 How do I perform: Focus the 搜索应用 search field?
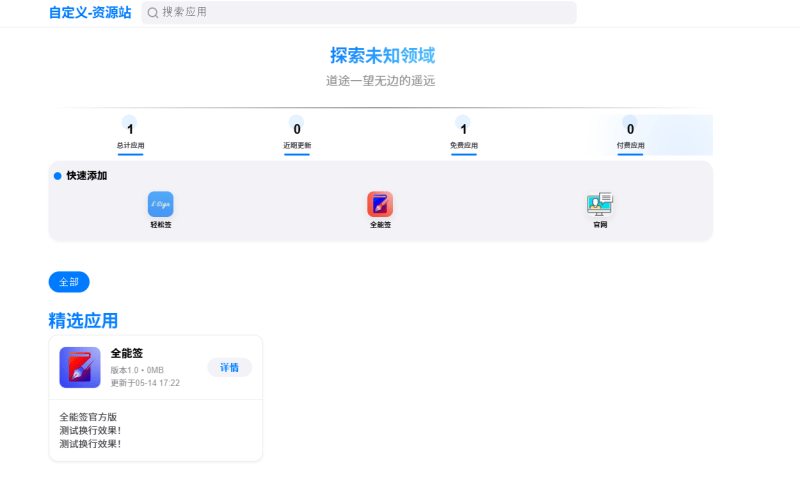pos(359,12)
